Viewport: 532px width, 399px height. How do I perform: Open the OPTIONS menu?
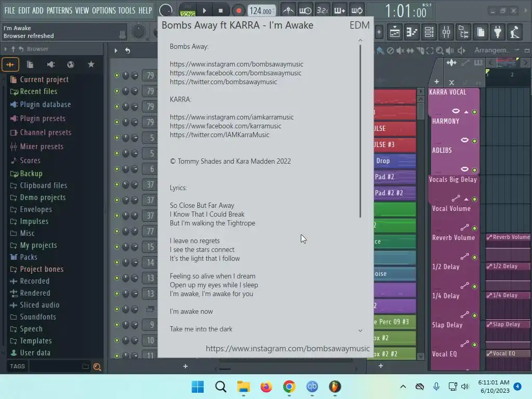tap(104, 10)
